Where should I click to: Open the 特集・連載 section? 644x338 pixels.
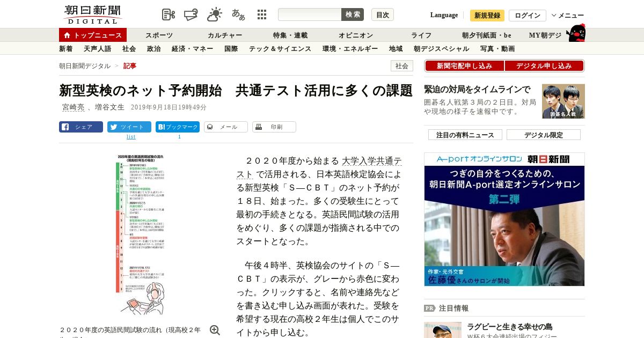(290, 35)
